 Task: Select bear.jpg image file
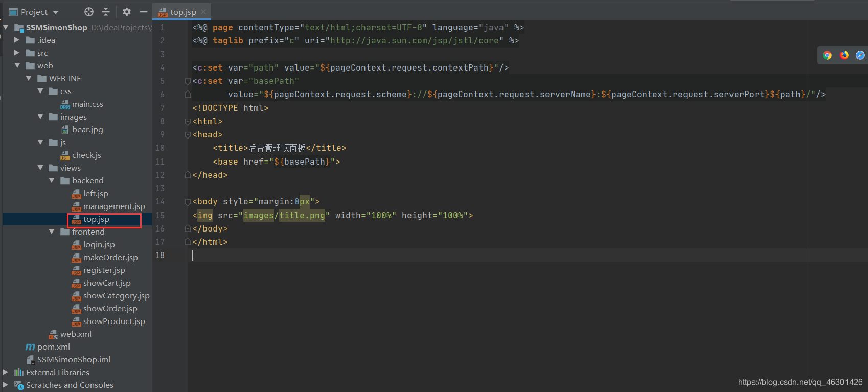point(82,129)
